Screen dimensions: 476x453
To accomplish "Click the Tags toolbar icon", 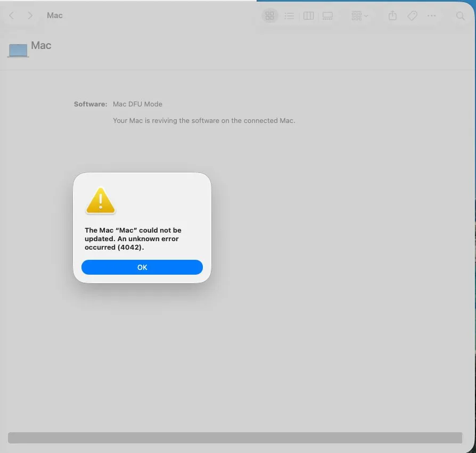I will pyautogui.click(x=412, y=15).
